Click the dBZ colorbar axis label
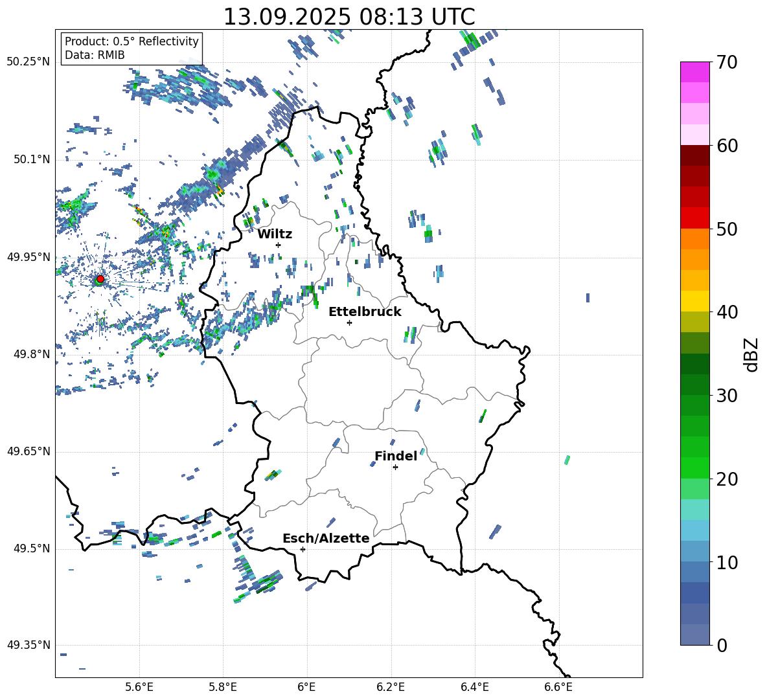The height and width of the screenshot is (700, 767). click(751, 354)
